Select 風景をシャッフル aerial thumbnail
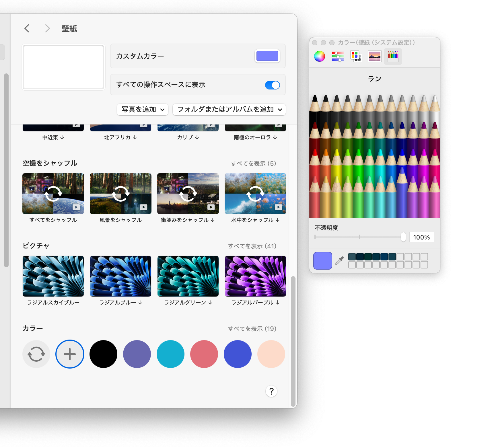This screenshot has height=448, width=490. (121, 194)
